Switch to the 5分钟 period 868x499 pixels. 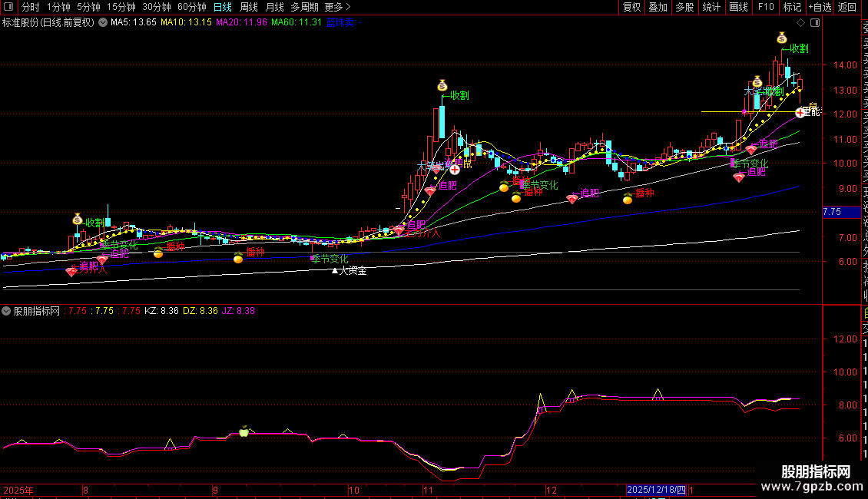tap(88, 7)
